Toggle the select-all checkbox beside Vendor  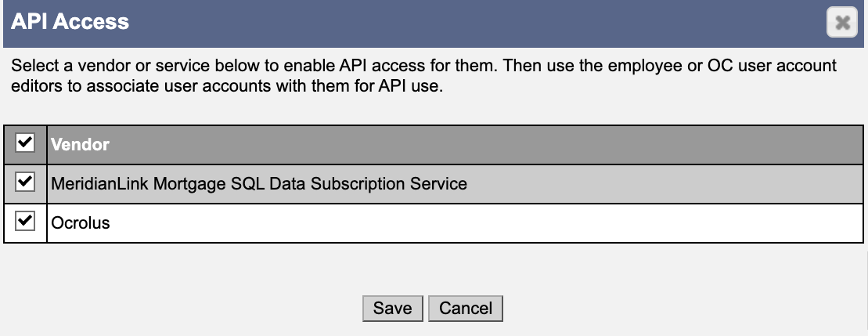pyautogui.click(x=25, y=143)
